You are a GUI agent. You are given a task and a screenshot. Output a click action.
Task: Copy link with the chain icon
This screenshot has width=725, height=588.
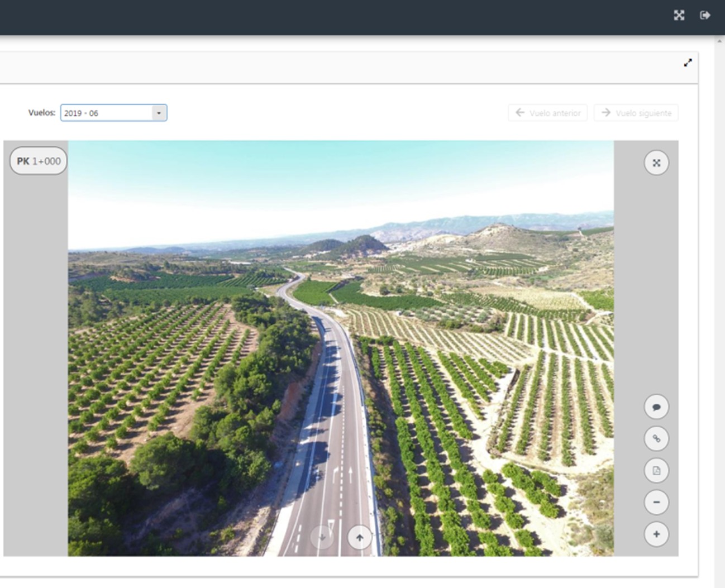tap(656, 438)
